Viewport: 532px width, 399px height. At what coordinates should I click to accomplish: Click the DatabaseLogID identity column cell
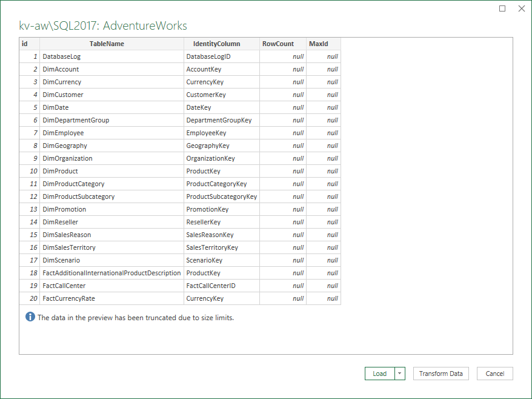pos(222,56)
